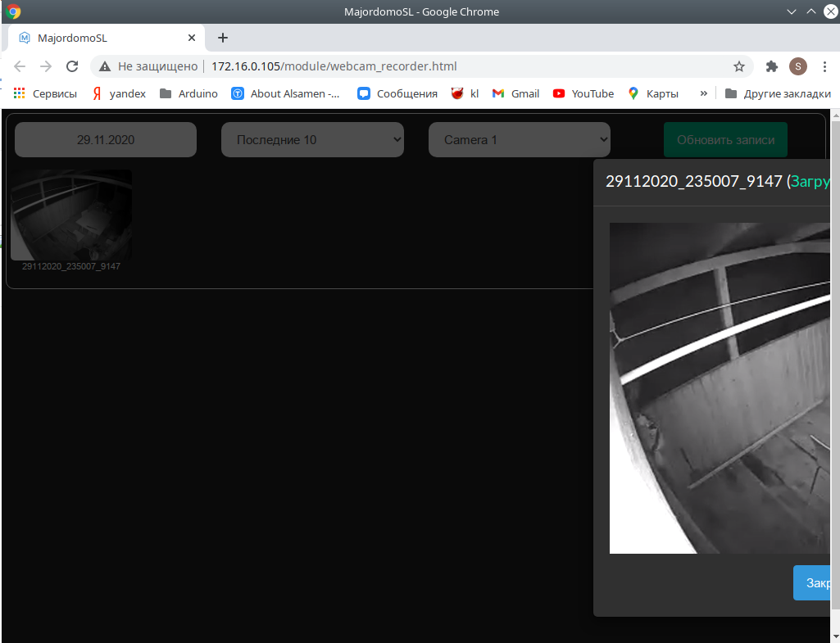Click the 29.11.2020 date field
Screen dimensions: 840x643
click(x=105, y=139)
